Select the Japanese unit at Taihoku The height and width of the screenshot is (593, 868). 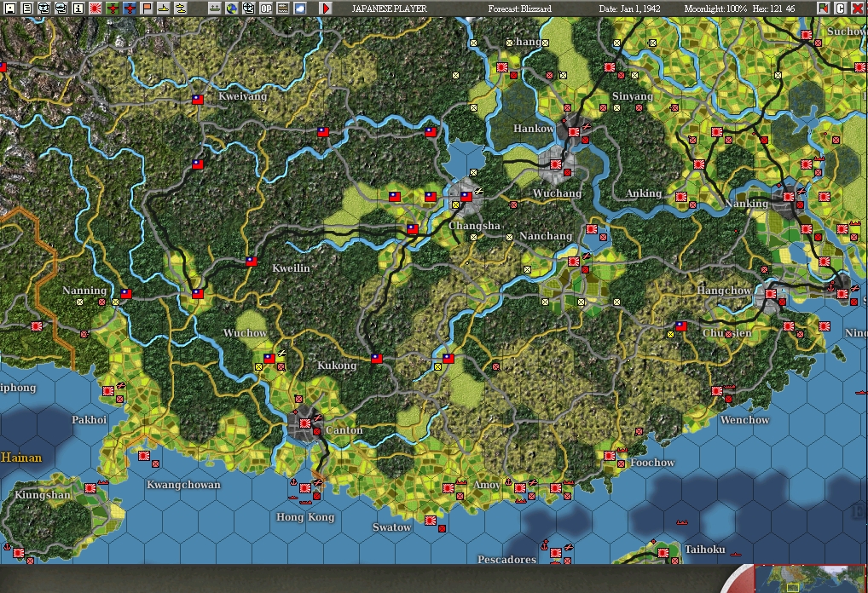point(663,553)
